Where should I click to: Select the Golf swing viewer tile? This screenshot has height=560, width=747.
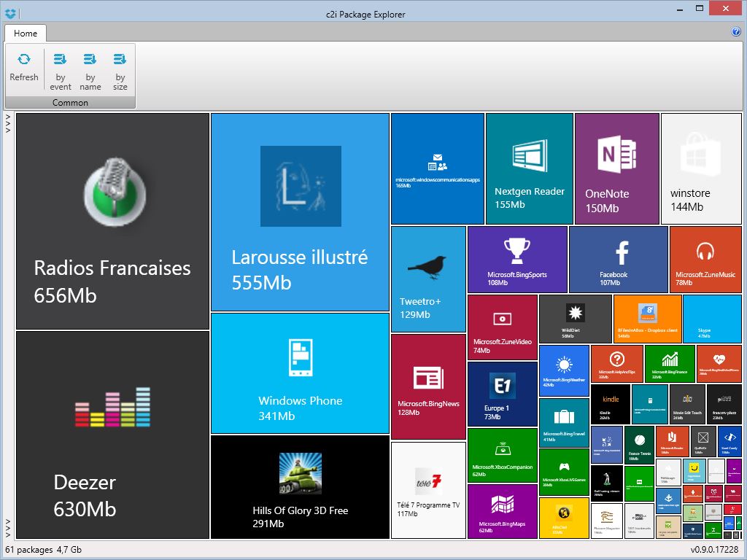pyautogui.click(x=607, y=483)
